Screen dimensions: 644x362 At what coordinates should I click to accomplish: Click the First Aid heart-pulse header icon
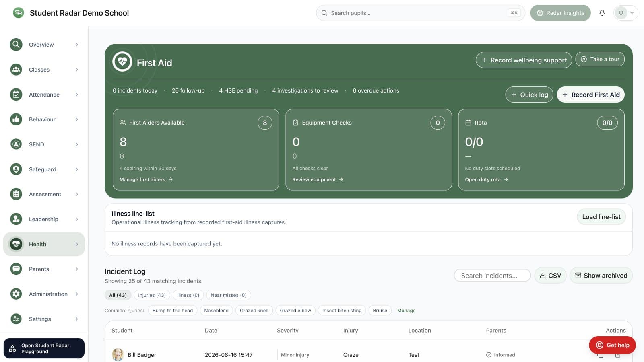122,62
